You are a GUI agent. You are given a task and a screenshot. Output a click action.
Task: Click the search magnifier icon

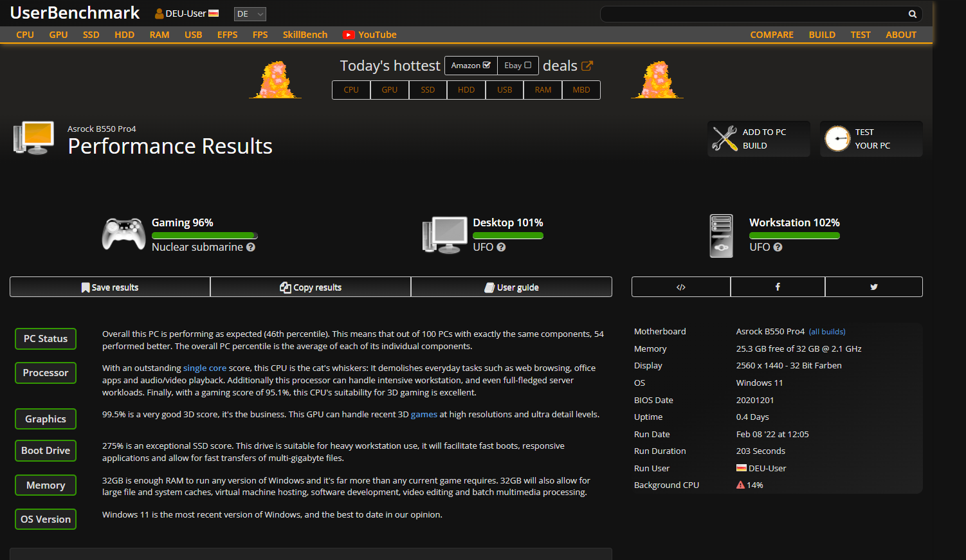coord(912,14)
